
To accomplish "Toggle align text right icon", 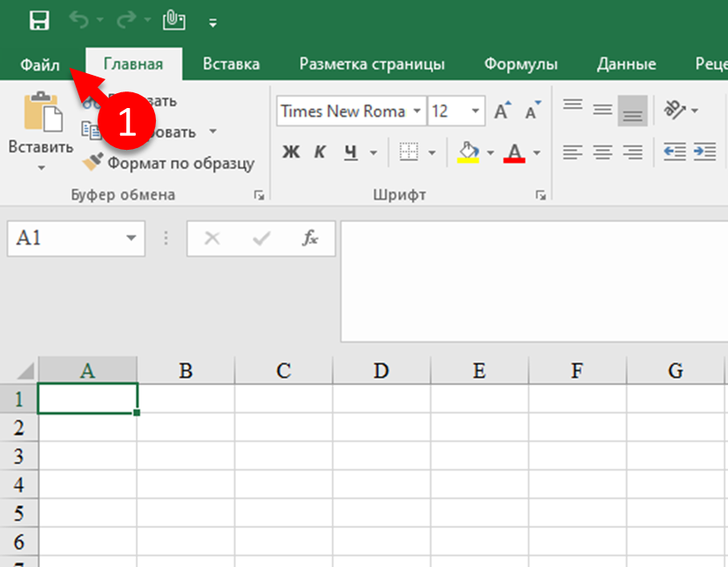I will tap(632, 152).
